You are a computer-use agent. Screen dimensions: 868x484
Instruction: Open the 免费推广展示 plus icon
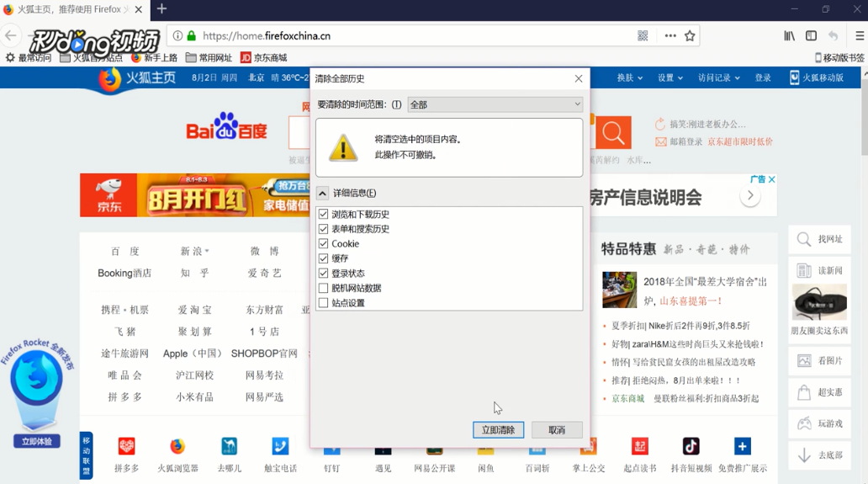point(743,446)
